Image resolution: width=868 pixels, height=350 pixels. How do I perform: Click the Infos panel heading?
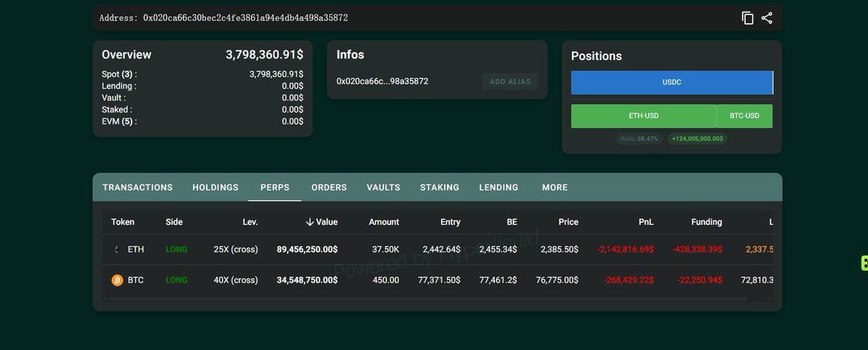pyautogui.click(x=350, y=54)
